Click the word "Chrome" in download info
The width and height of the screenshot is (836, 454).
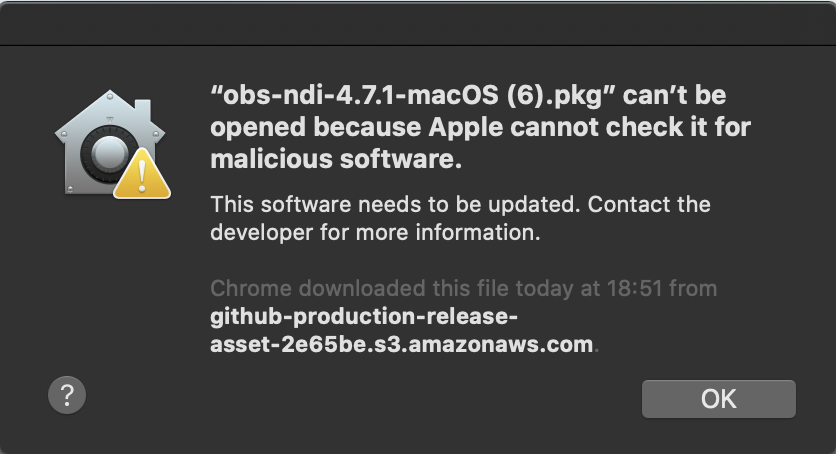251,288
